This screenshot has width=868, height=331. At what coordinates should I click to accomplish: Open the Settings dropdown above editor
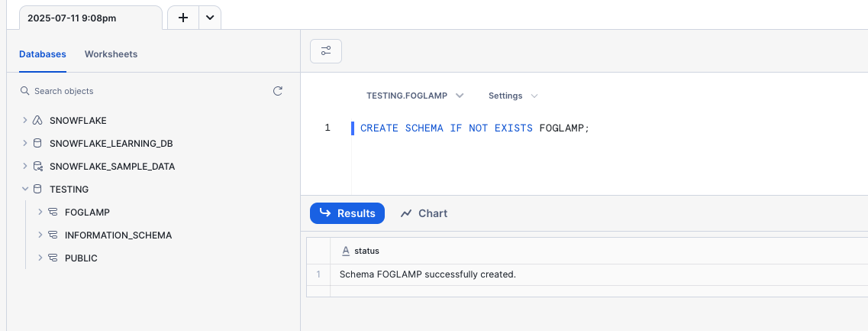513,96
